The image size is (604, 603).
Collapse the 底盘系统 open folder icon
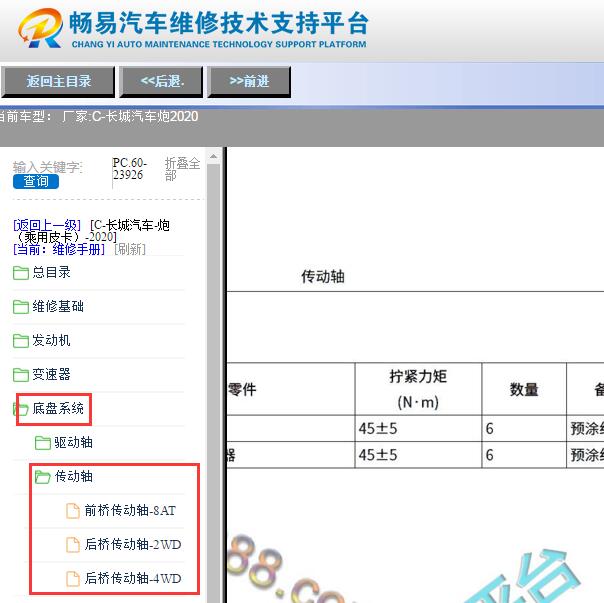pos(21,409)
